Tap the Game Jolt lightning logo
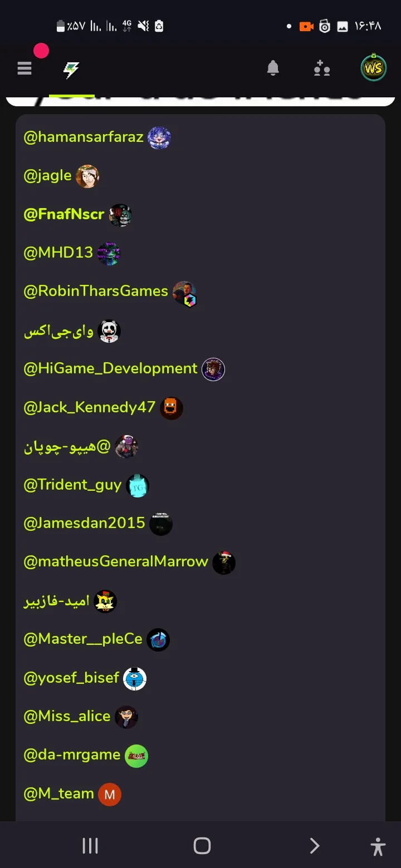Viewport: 401px width, 868px height. (71, 70)
